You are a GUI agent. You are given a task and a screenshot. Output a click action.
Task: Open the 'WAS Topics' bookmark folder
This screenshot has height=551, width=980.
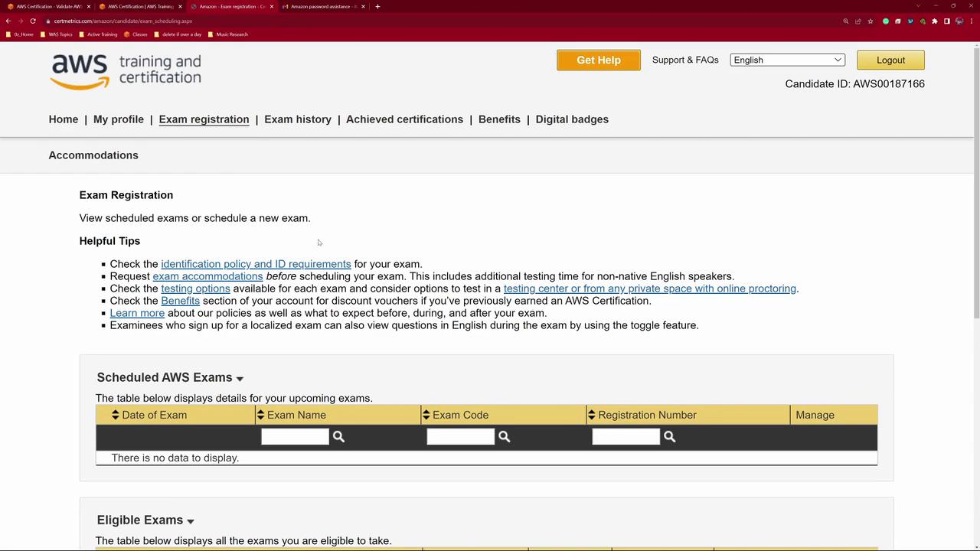[57, 34]
